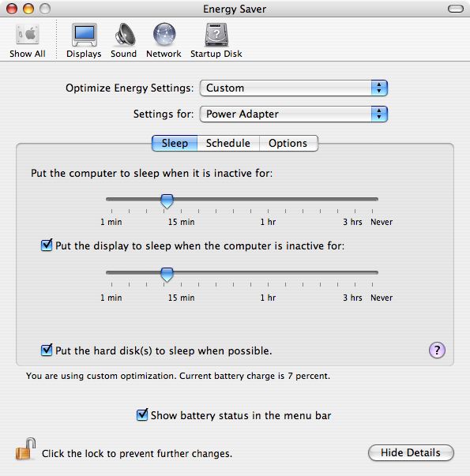Disable show battery status in menu bar
470x476 pixels.
[x=142, y=414]
